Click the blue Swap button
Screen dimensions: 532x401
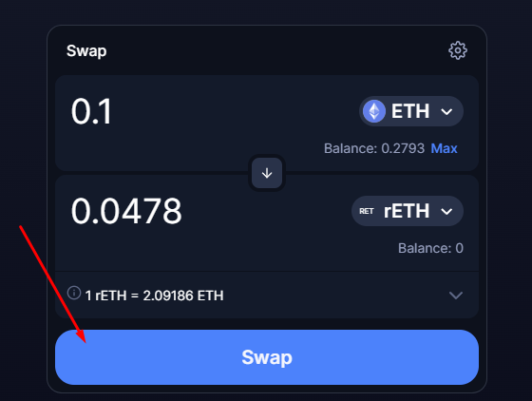coord(267,357)
